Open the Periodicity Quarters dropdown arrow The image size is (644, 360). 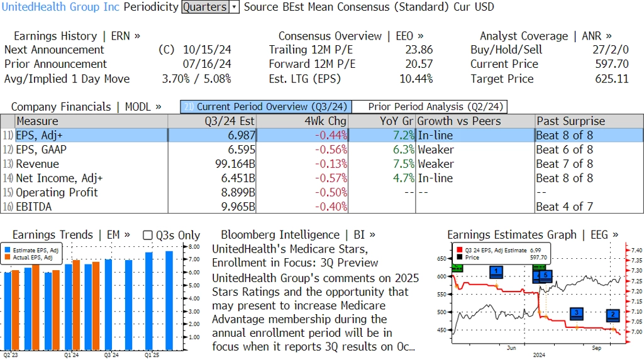point(234,7)
